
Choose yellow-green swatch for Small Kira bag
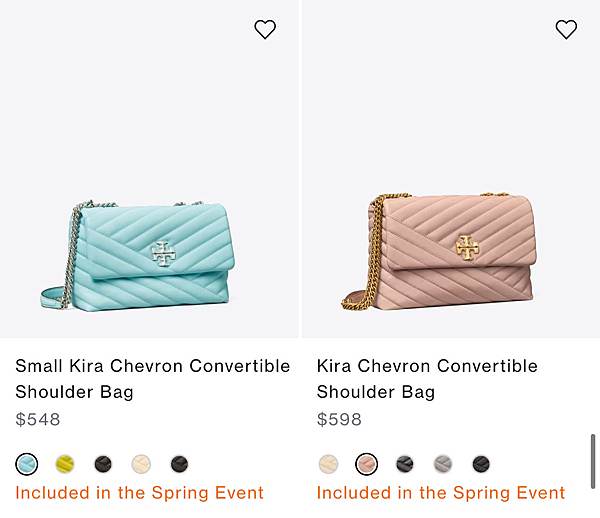65,464
